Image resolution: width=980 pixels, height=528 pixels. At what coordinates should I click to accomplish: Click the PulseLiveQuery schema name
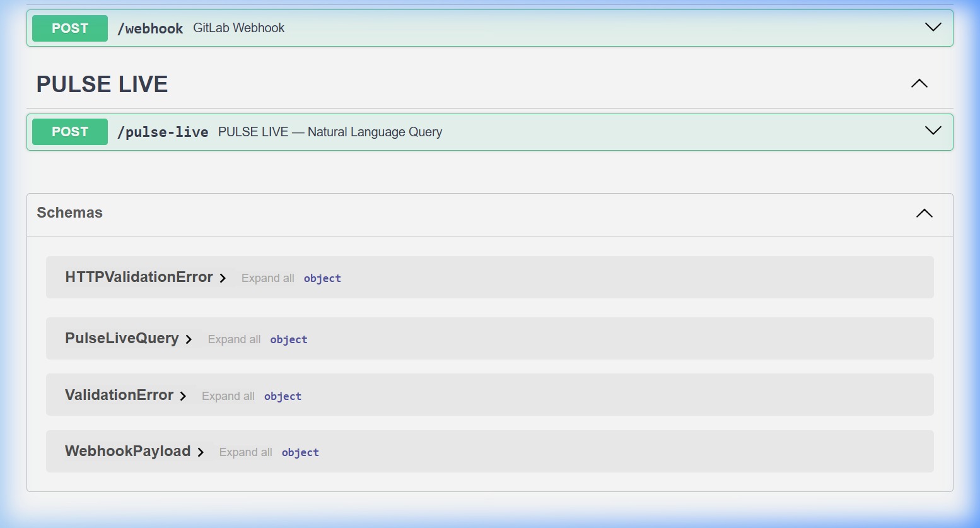[x=122, y=338]
